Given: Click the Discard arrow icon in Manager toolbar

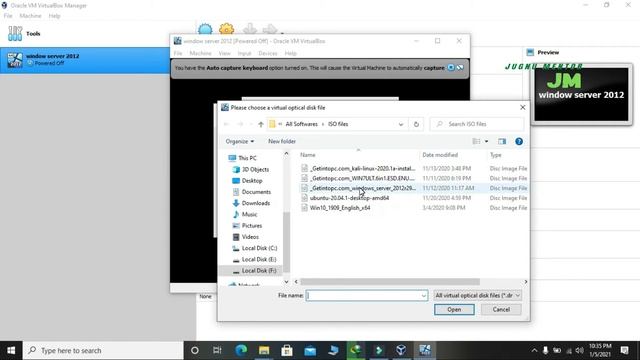Looking at the screenshot, I should coord(249,29).
